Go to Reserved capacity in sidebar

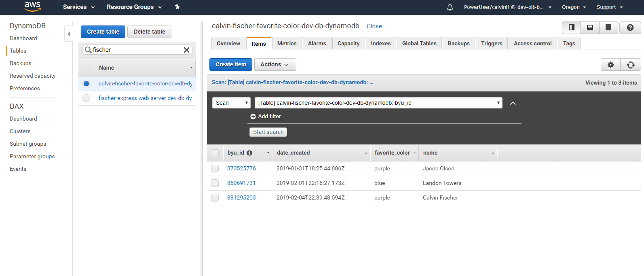tap(33, 76)
